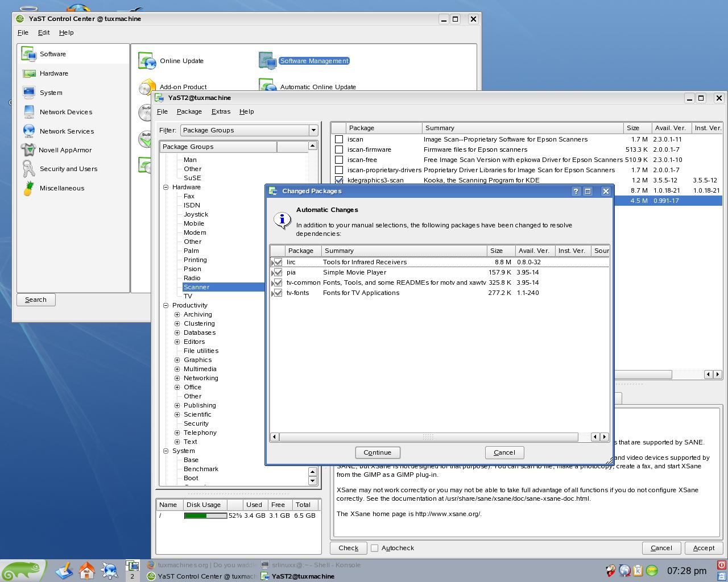The width and height of the screenshot is (728, 582).
Task: Switch to the tuxmachines.org browser taskbar entry
Action: (202, 565)
